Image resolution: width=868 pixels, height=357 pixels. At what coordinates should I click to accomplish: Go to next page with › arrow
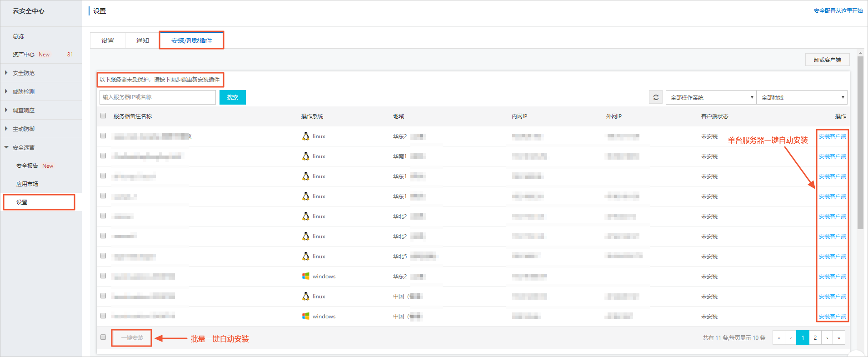(827, 337)
